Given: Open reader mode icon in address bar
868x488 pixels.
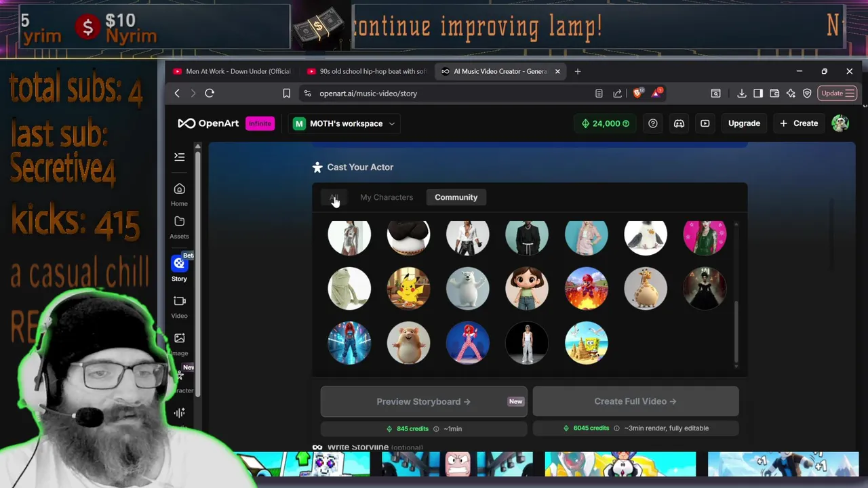Looking at the screenshot, I should tap(599, 94).
